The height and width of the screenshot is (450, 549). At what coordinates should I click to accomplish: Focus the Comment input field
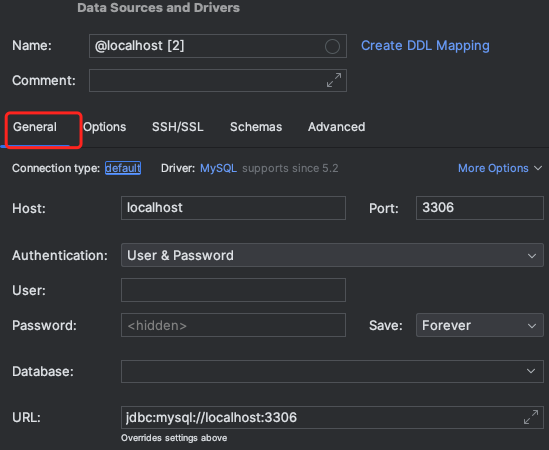[x=218, y=81]
